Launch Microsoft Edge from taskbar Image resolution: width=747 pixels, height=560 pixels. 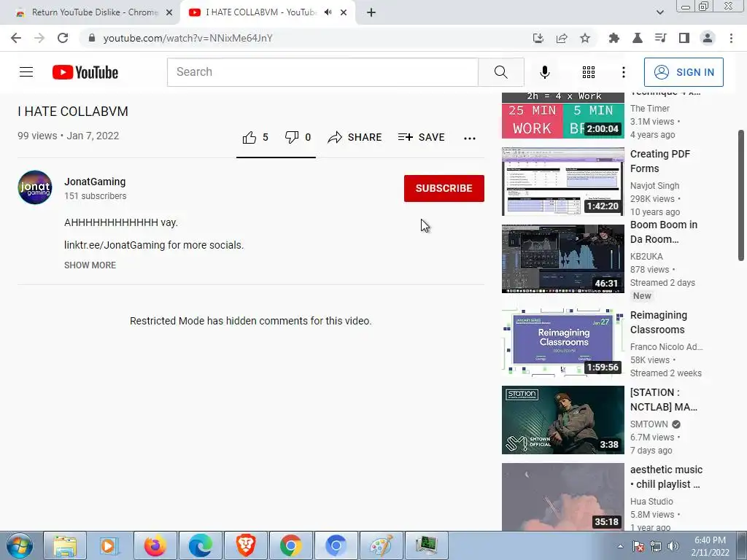201,545
